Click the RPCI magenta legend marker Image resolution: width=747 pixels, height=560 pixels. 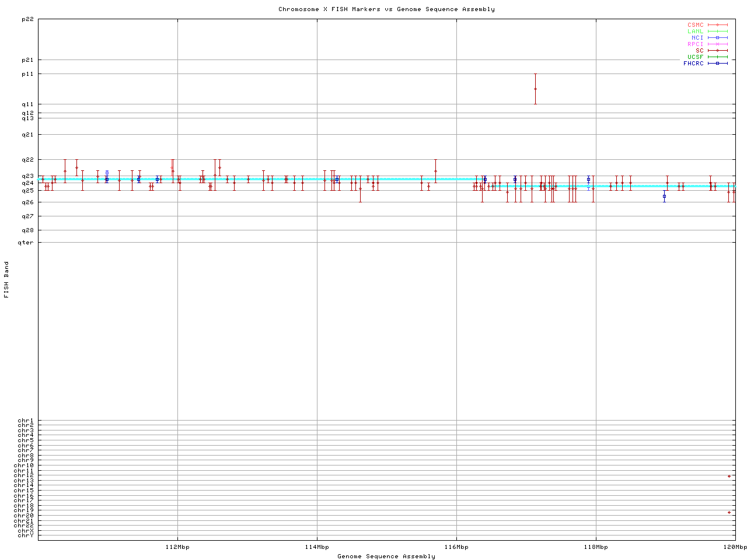coord(717,44)
